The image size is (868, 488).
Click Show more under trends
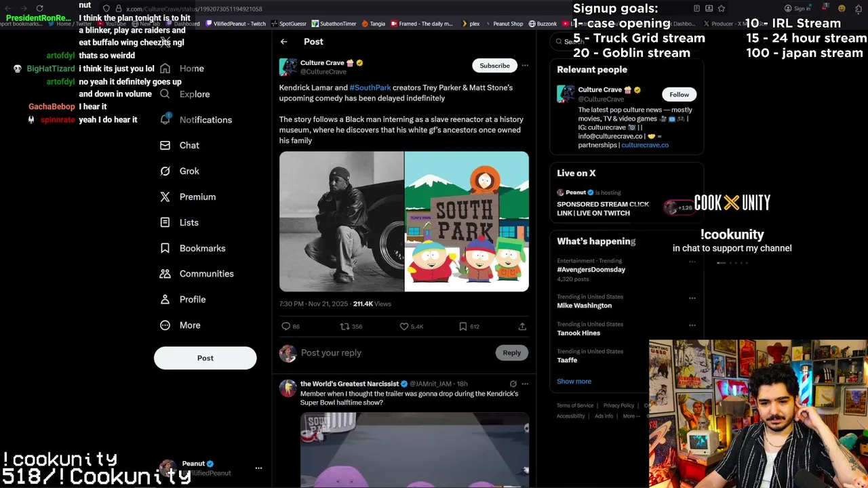[574, 382]
